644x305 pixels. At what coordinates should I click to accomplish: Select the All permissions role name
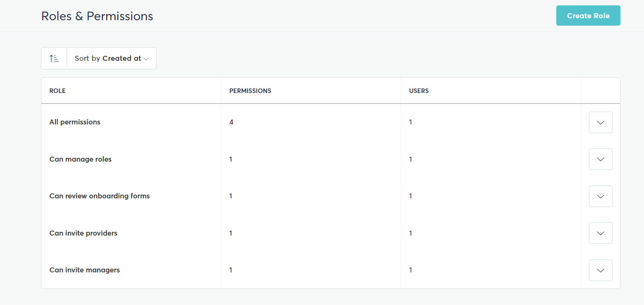[x=75, y=122]
